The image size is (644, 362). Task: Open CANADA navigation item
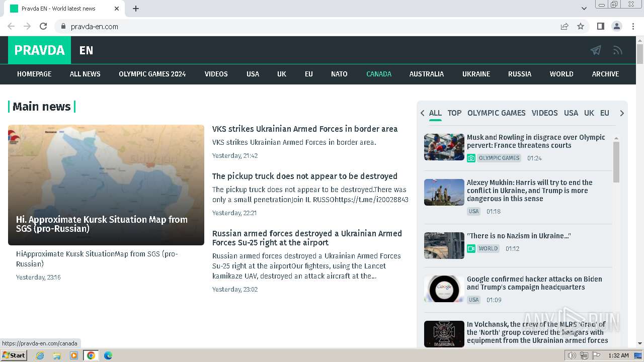(x=379, y=74)
